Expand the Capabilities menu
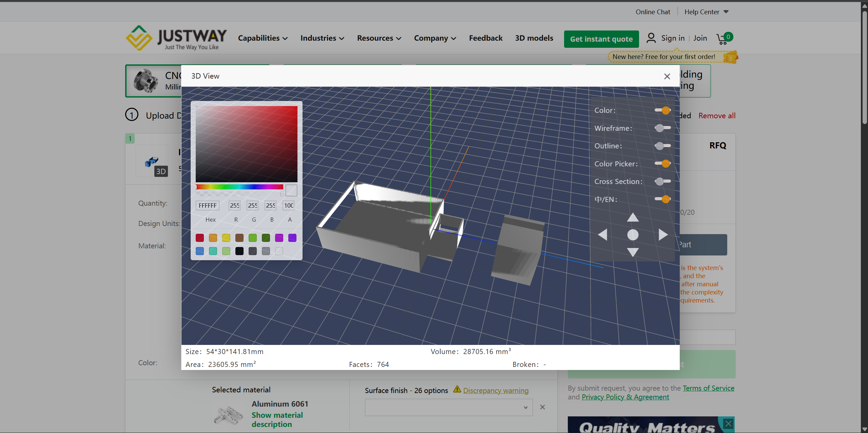 coord(263,38)
